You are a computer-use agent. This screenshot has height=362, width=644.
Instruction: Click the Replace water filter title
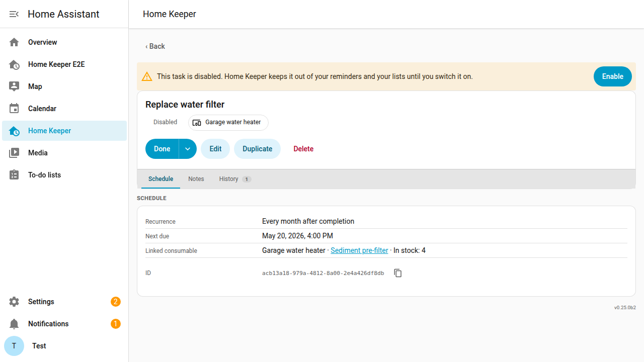185,105
